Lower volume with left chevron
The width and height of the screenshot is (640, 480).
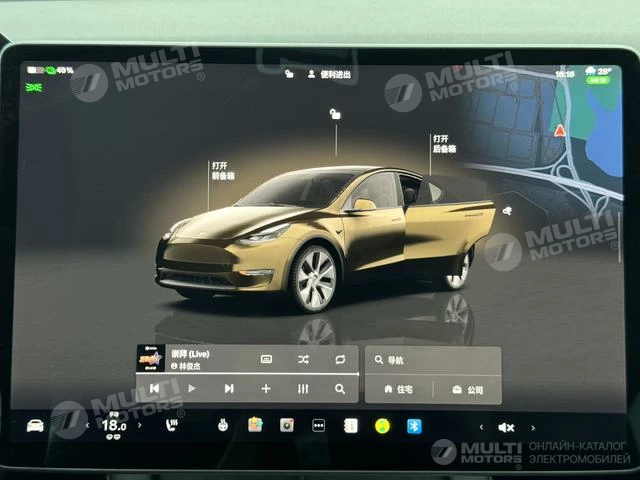pyautogui.click(x=482, y=427)
